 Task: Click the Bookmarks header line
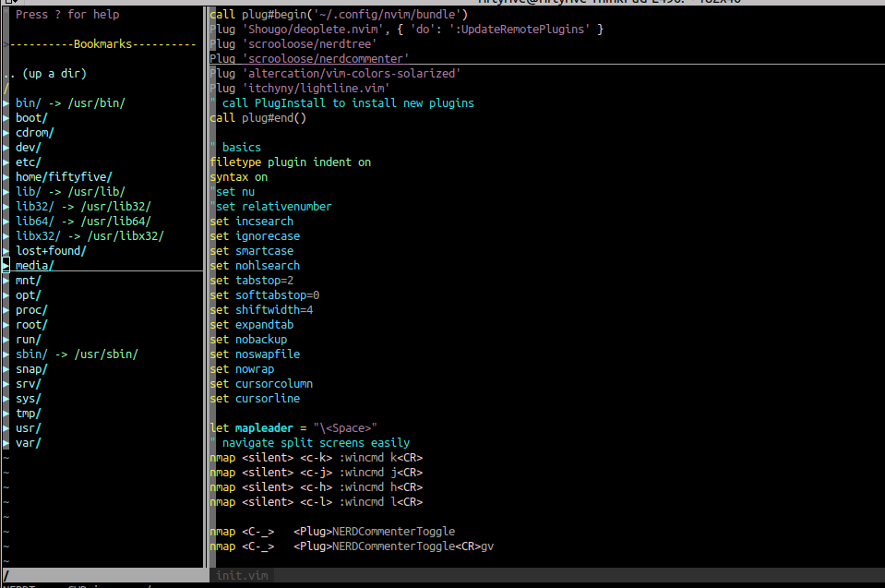(x=101, y=44)
